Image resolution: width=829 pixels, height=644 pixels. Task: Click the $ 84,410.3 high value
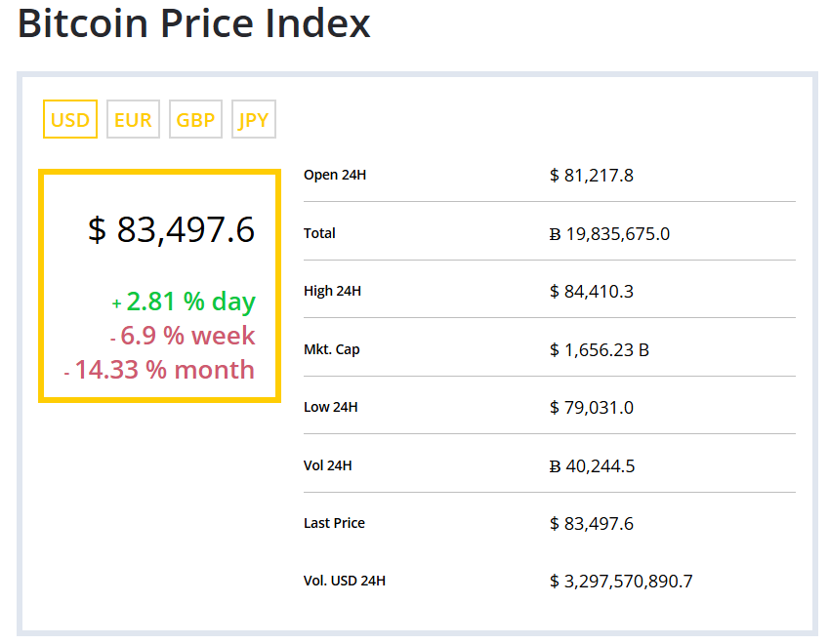592,292
